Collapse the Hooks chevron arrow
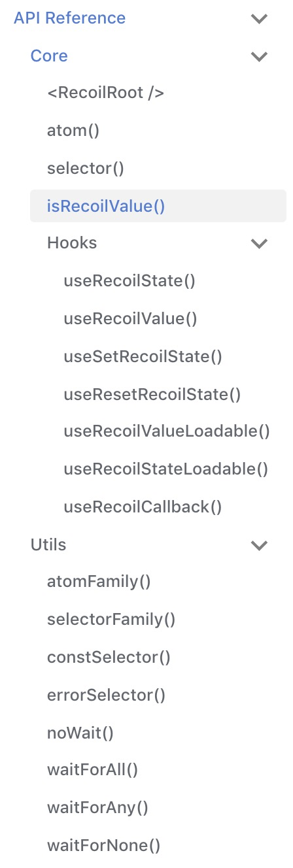 point(260,244)
